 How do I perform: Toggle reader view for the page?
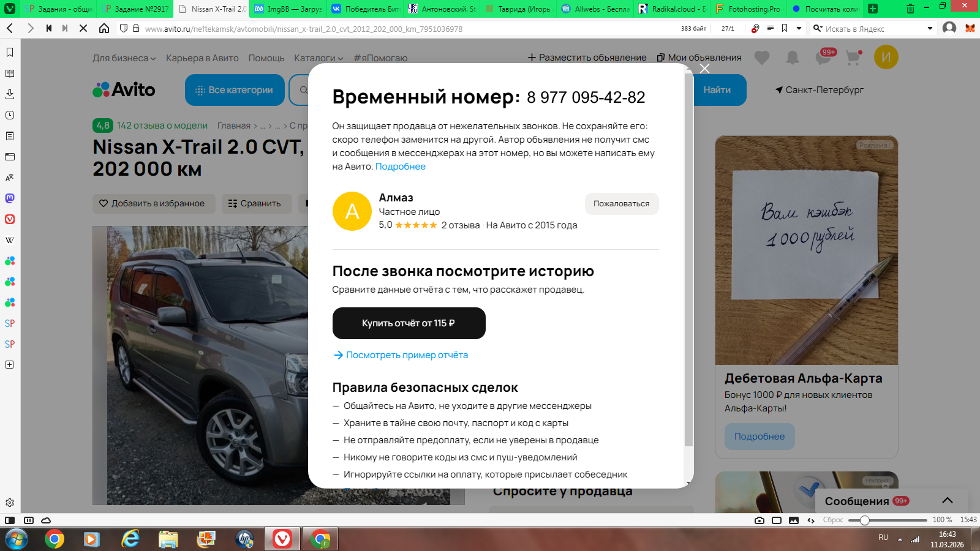coord(771,28)
